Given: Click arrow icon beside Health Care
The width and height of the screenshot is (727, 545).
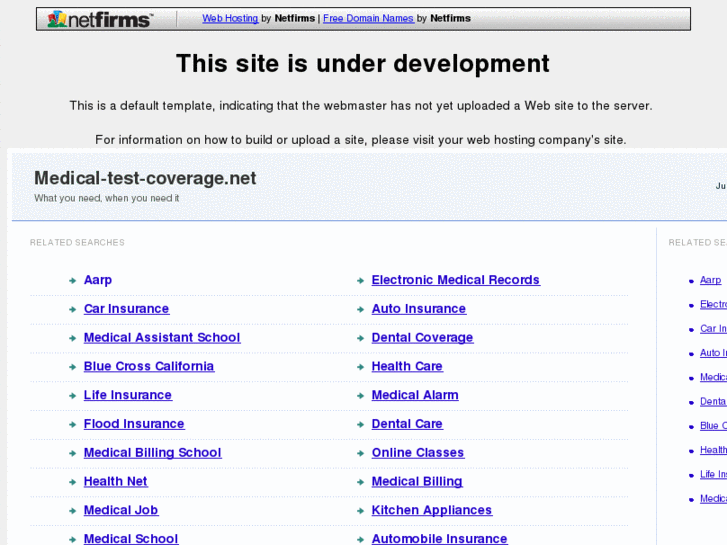Looking at the screenshot, I should point(360,367).
